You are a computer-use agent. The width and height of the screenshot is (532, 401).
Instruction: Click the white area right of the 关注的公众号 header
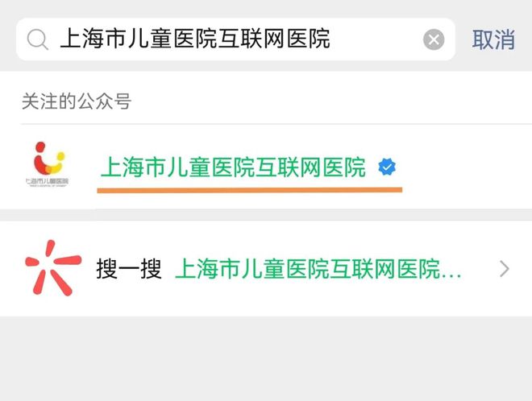pyautogui.click(x=332, y=101)
